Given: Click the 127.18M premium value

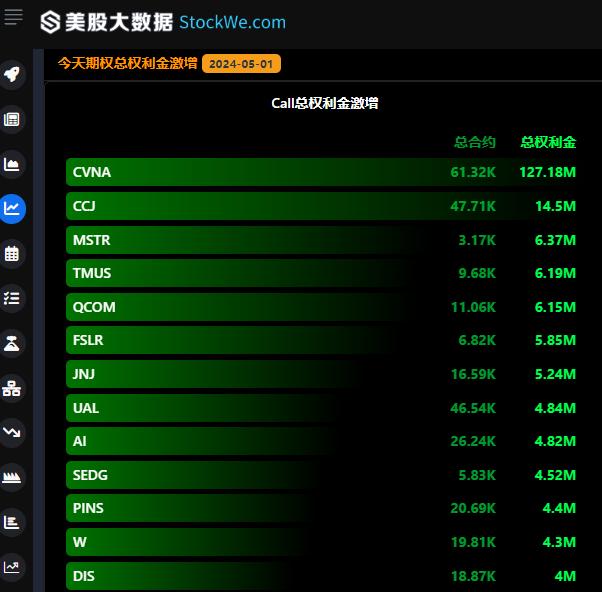Looking at the screenshot, I should click(x=548, y=172).
